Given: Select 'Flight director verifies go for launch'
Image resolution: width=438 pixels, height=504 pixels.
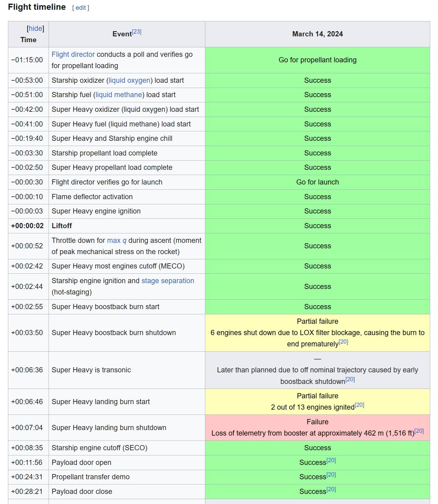Looking at the screenshot, I should [x=127, y=182].
